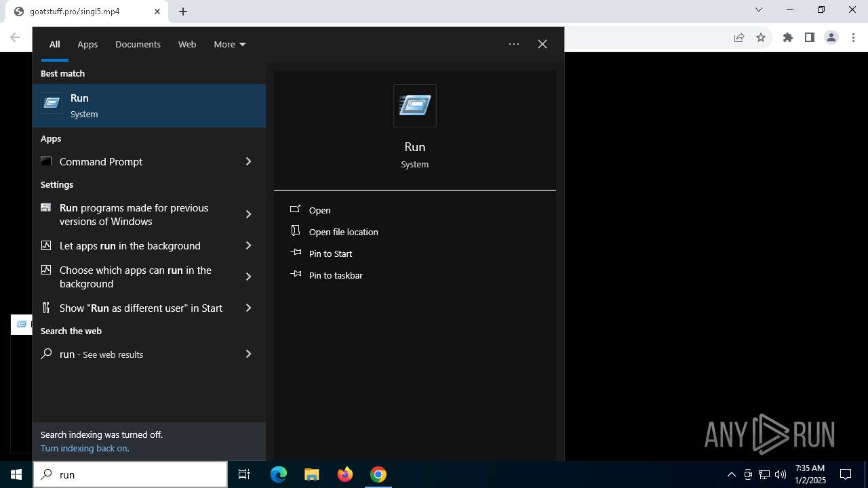This screenshot has height=488, width=868.
Task: Open the notification center icon
Action: point(846,474)
